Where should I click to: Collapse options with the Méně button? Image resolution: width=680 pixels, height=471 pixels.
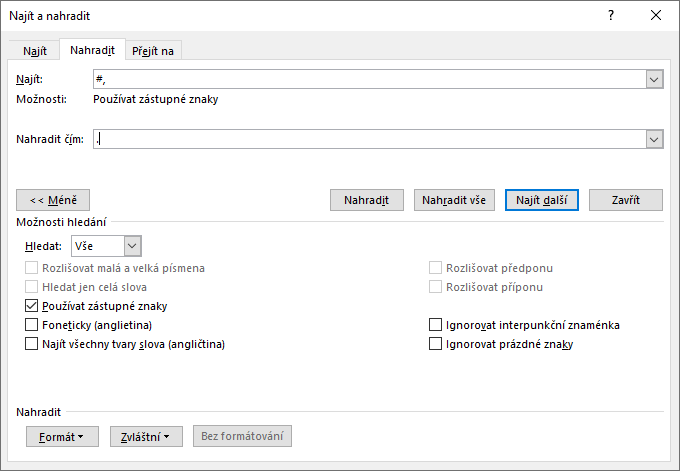pos(54,200)
